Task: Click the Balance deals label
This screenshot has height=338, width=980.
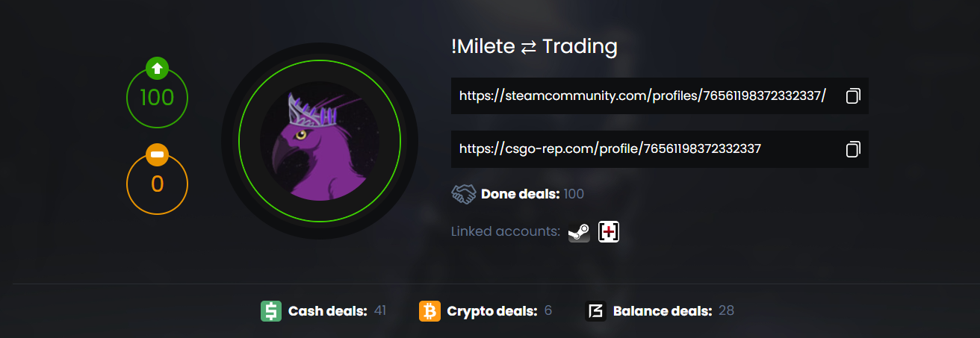Action: [662, 311]
